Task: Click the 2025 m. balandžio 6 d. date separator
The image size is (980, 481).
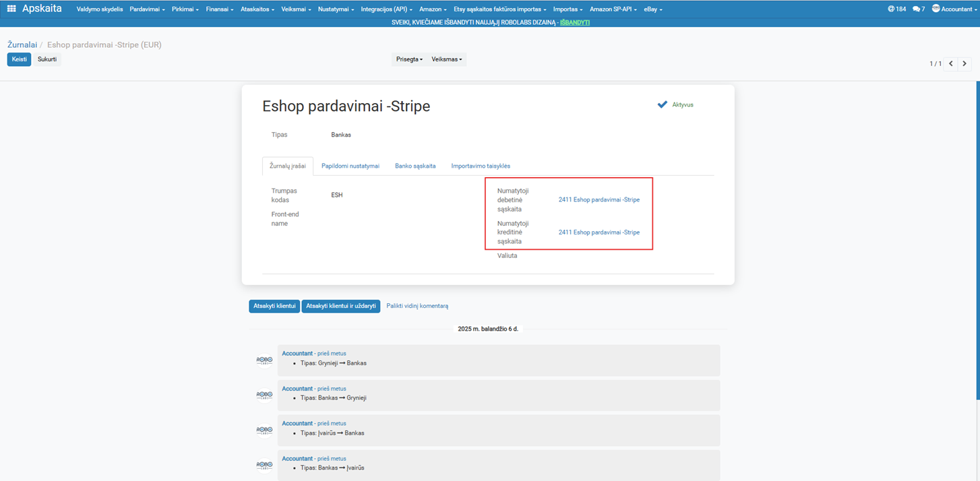Action: coord(488,329)
